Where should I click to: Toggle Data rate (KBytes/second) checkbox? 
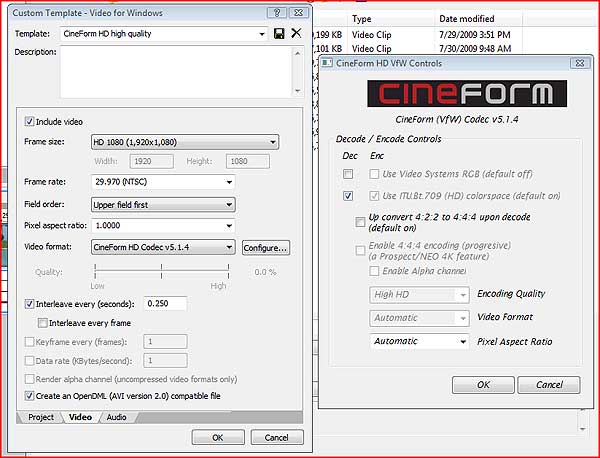(29, 360)
